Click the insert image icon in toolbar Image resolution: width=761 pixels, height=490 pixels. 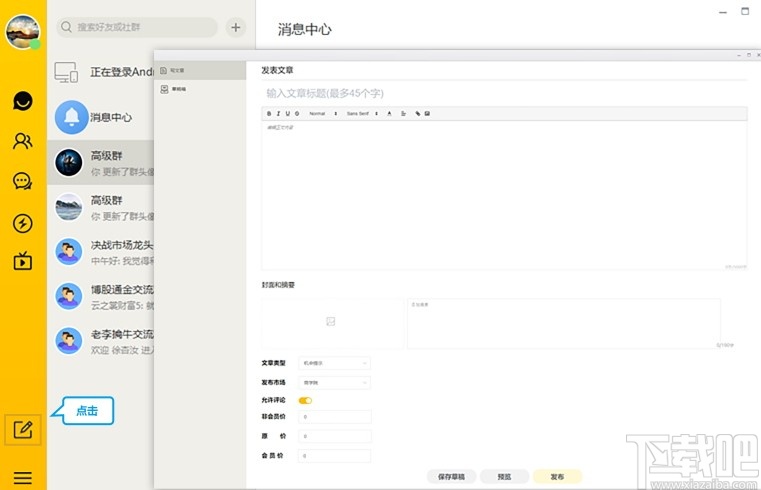point(427,114)
